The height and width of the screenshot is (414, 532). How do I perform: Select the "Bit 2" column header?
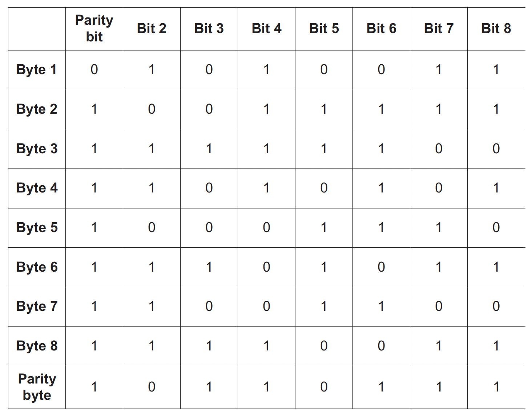(x=152, y=28)
